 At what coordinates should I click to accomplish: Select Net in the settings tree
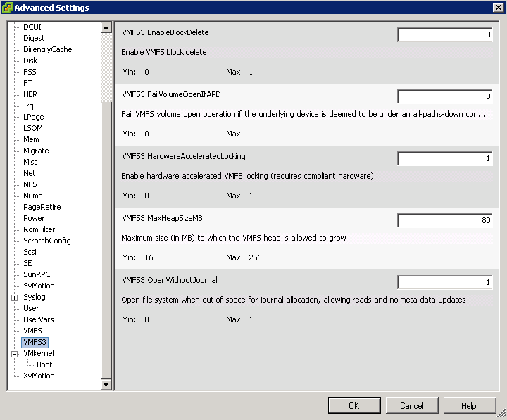pyautogui.click(x=29, y=173)
